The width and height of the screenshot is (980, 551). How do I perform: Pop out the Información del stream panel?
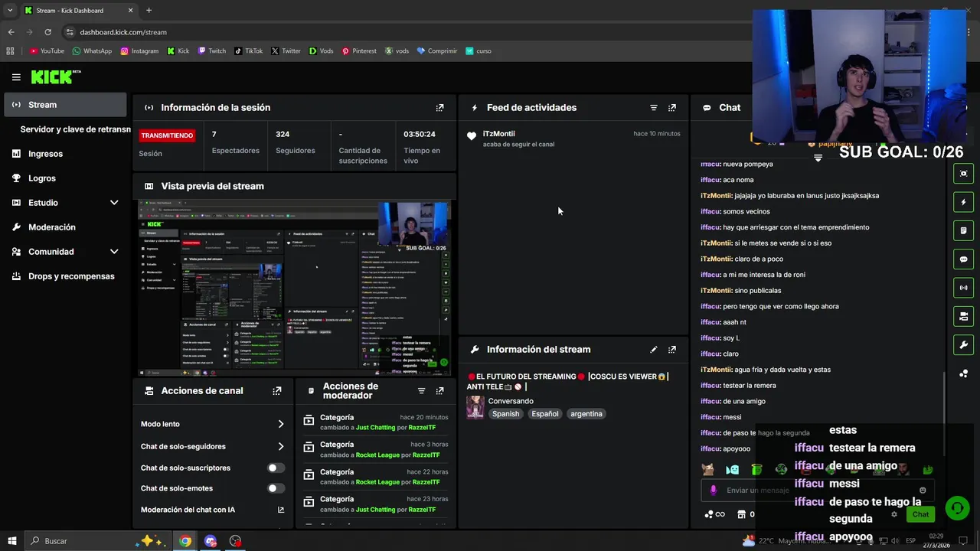672,350
